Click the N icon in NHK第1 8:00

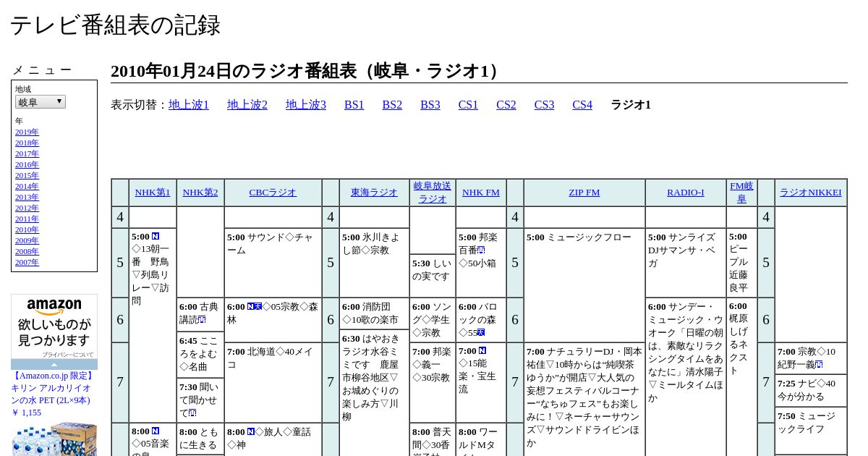(x=156, y=431)
